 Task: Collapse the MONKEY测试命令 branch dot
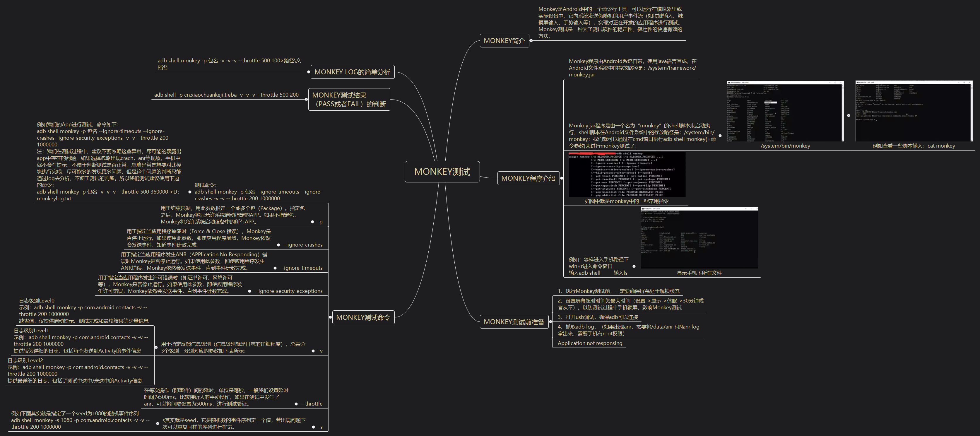point(330,317)
